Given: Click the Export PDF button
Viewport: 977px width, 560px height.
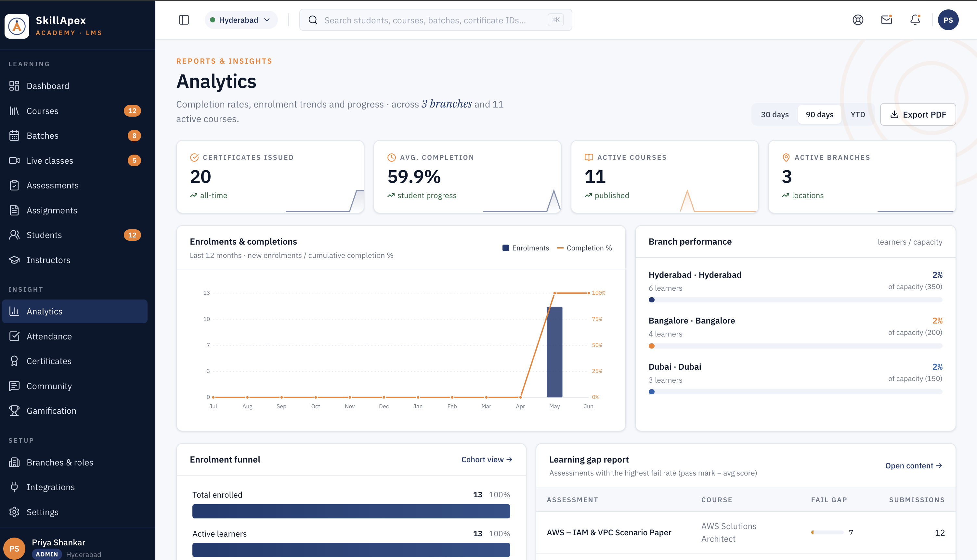Looking at the screenshot, I should [x=918, y=115].
